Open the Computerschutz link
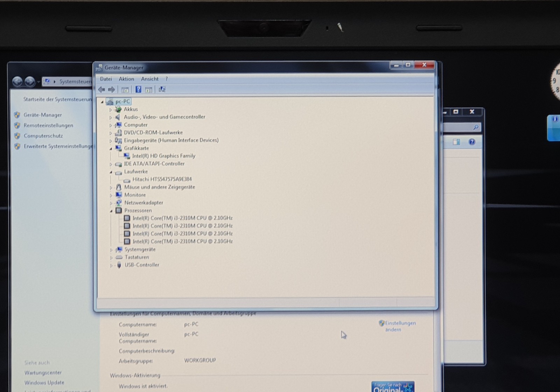 tap(43, 136)
